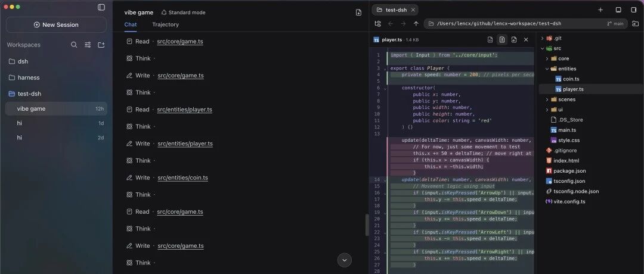644x274 pixels.
Task: Expand the ui folder chevron
Action: pos(547,110)
